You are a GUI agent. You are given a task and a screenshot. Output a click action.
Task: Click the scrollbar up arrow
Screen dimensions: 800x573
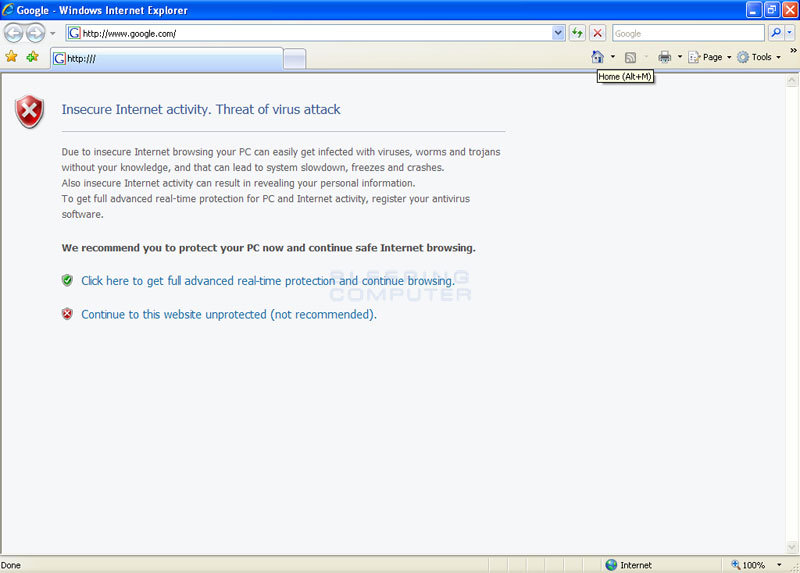coord(792,80)
